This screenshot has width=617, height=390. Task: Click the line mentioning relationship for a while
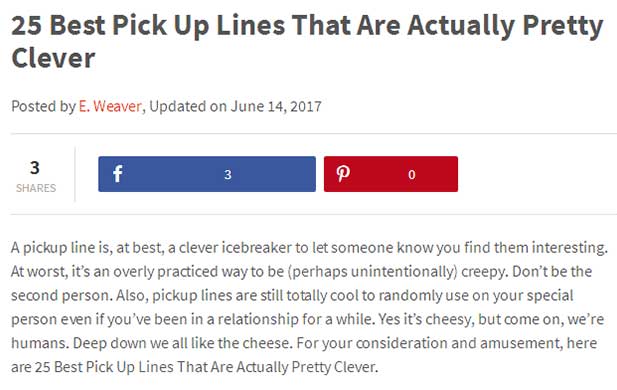(x=307, y=319)
